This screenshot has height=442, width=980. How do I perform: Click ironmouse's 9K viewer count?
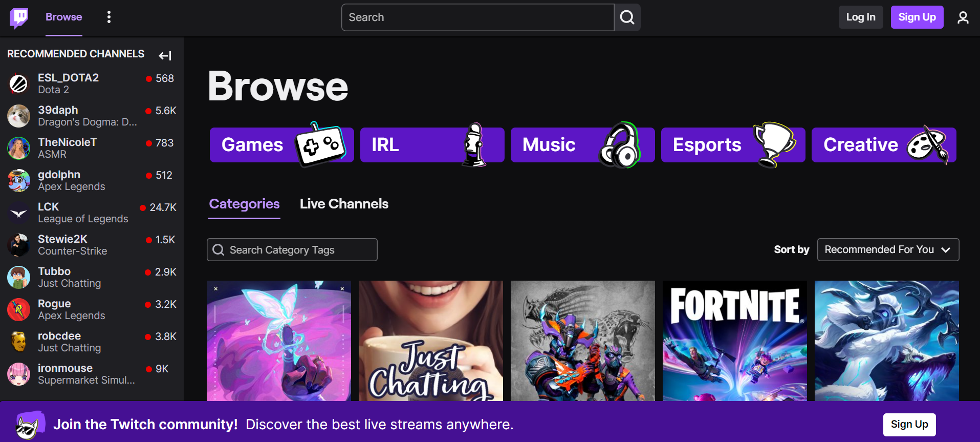(x=162, y=369)
